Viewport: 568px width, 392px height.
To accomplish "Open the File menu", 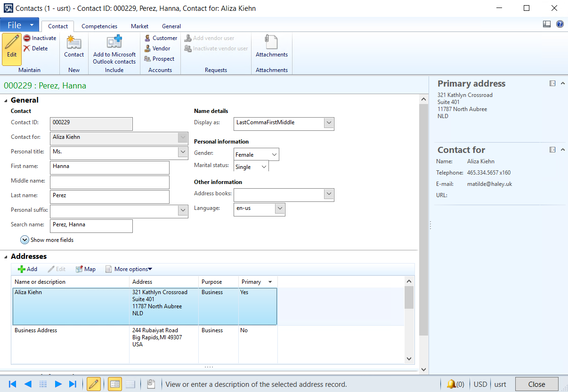I will 19,25.
